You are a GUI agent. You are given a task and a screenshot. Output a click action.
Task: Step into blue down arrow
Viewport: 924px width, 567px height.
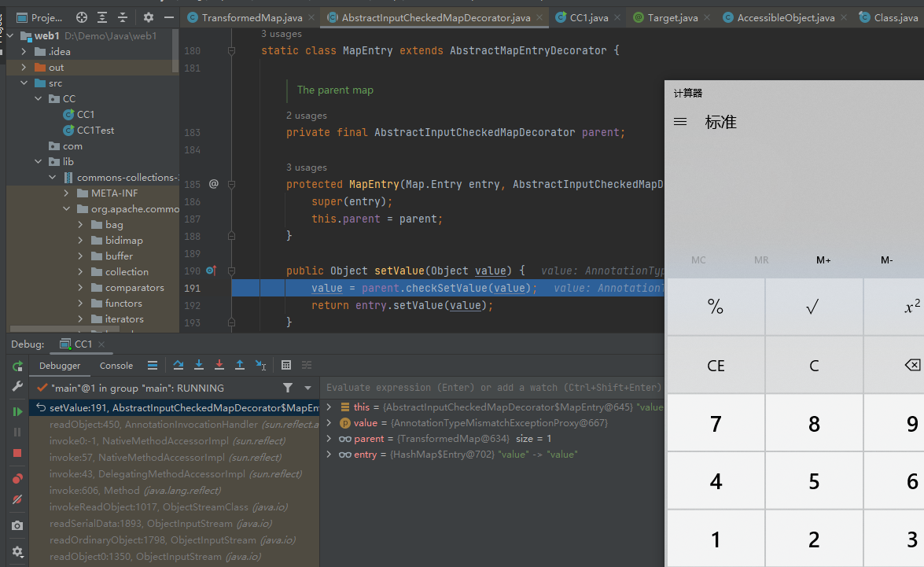point(199,366)
